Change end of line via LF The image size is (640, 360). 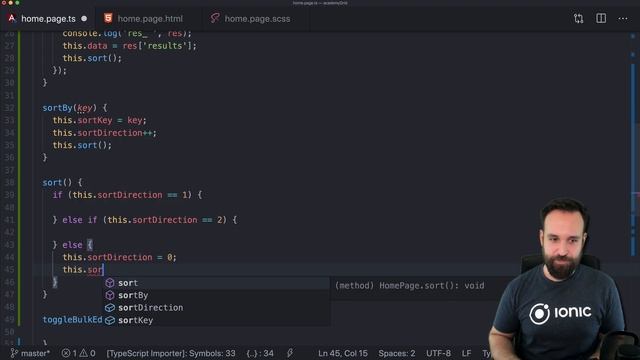click(466, 353)
